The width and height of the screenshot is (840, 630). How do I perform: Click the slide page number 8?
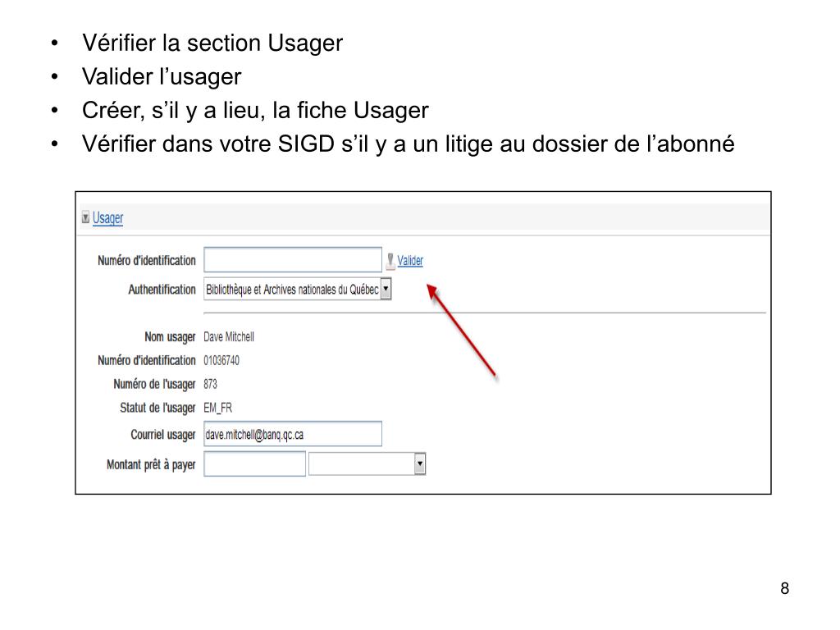(x=785, y=588)
